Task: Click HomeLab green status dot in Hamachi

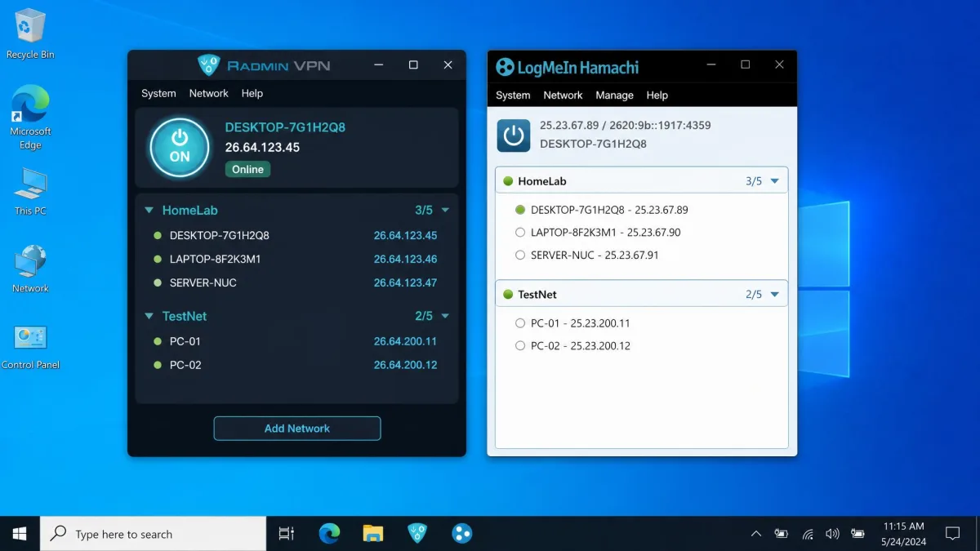Action: coord(508,181)
